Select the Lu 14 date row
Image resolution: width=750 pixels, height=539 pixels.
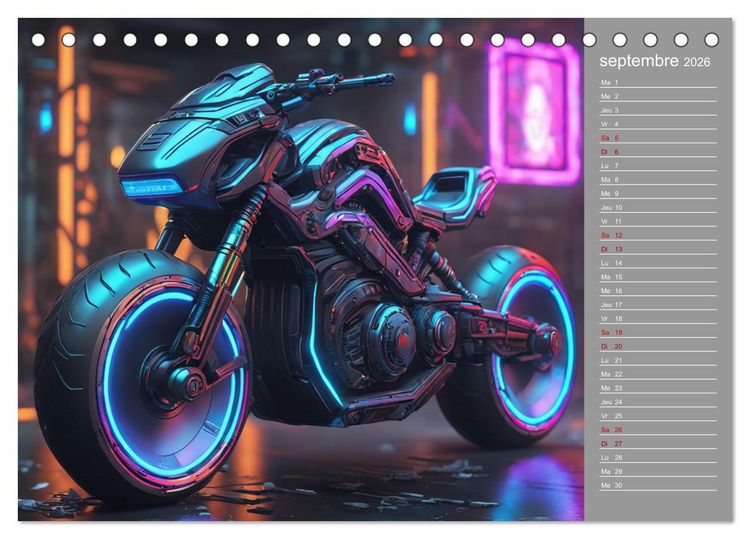click(658, 263)
